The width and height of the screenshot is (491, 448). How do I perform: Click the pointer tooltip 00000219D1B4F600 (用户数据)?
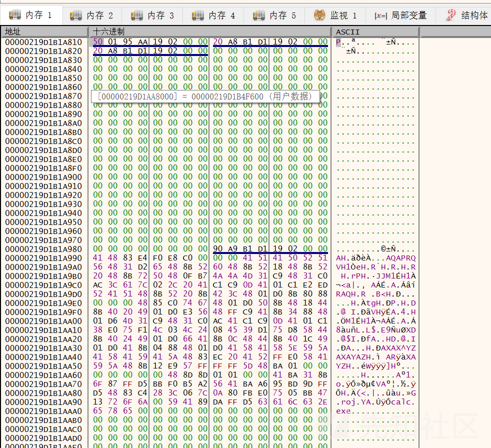(205, 96)
